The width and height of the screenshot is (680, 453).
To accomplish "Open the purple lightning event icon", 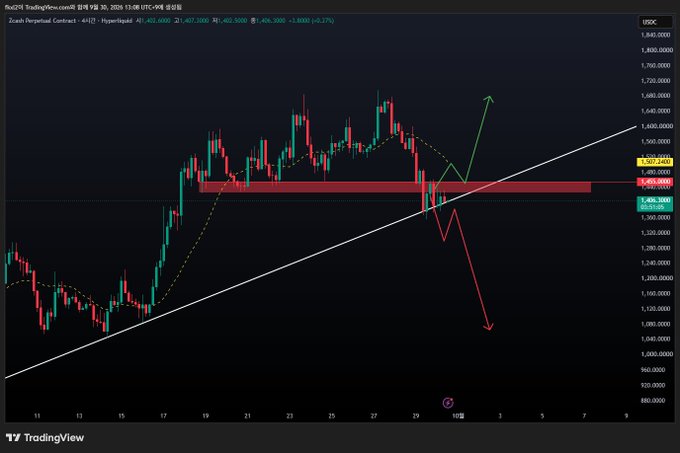I will click(448, 403).
